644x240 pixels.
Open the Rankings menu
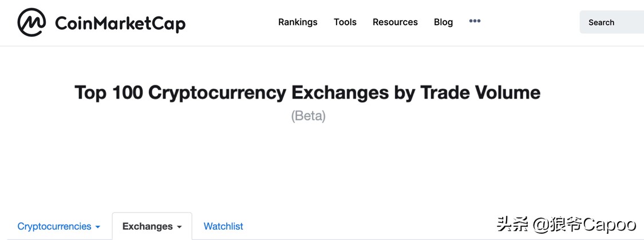(298, 22)
